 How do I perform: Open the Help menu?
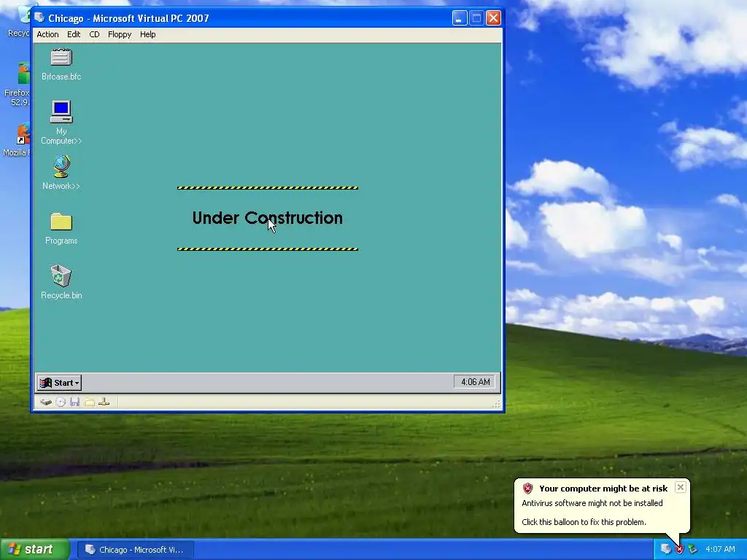(147, 34)
